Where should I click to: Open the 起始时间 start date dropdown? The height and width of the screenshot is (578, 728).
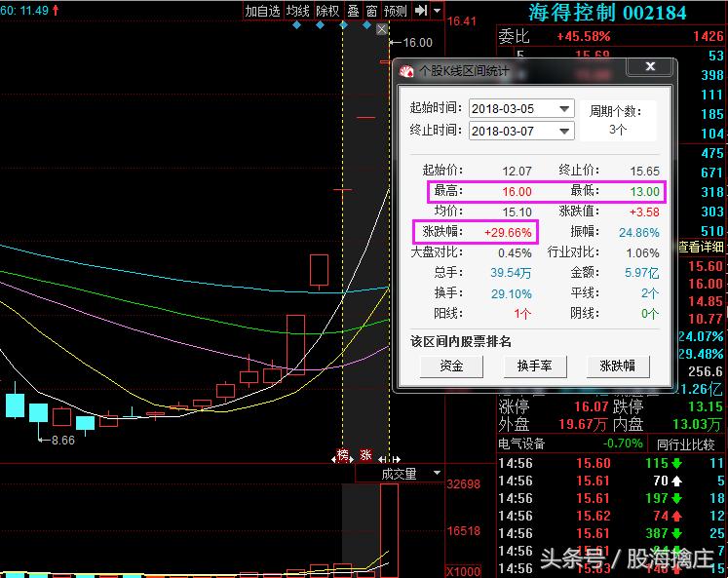point(564,109)
